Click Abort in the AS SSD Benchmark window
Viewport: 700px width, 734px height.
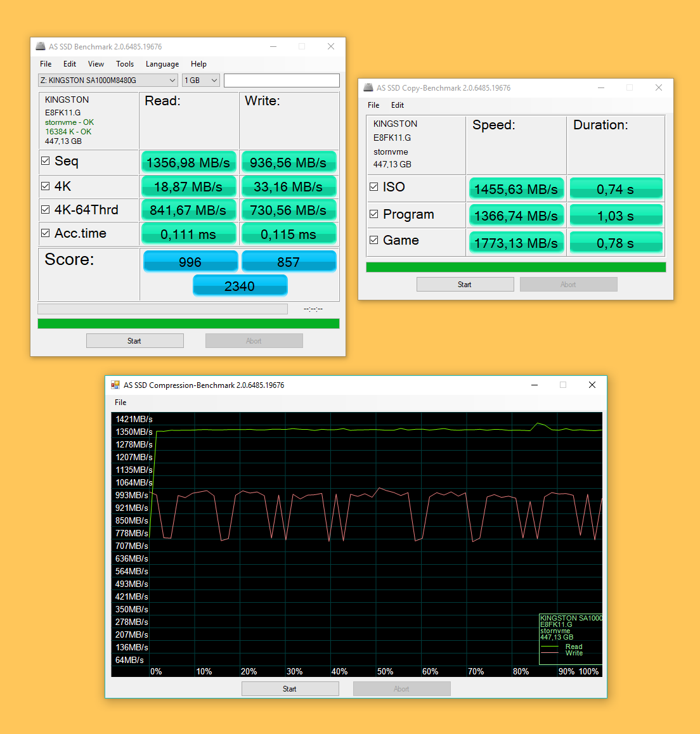[254, 341]
